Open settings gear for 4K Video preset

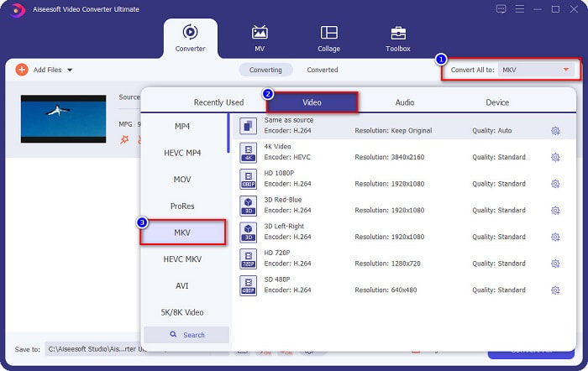pos(555,157)
